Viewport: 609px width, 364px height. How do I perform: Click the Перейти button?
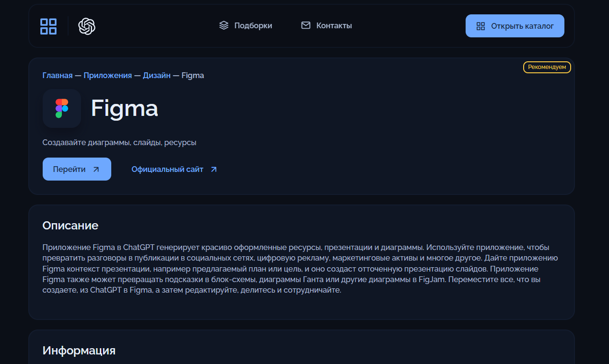pyautogui.click(x=77, y=169)
